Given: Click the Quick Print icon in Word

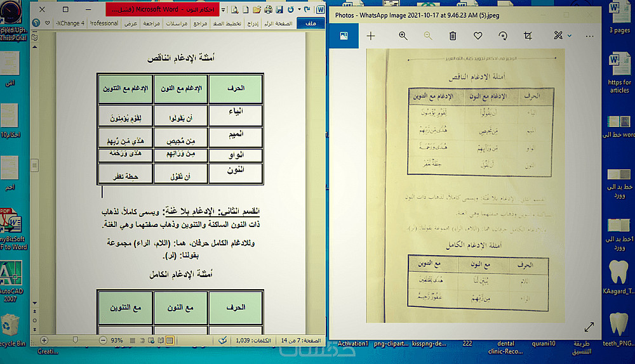Looking at the screenshot, I should [x=268, y=10].
